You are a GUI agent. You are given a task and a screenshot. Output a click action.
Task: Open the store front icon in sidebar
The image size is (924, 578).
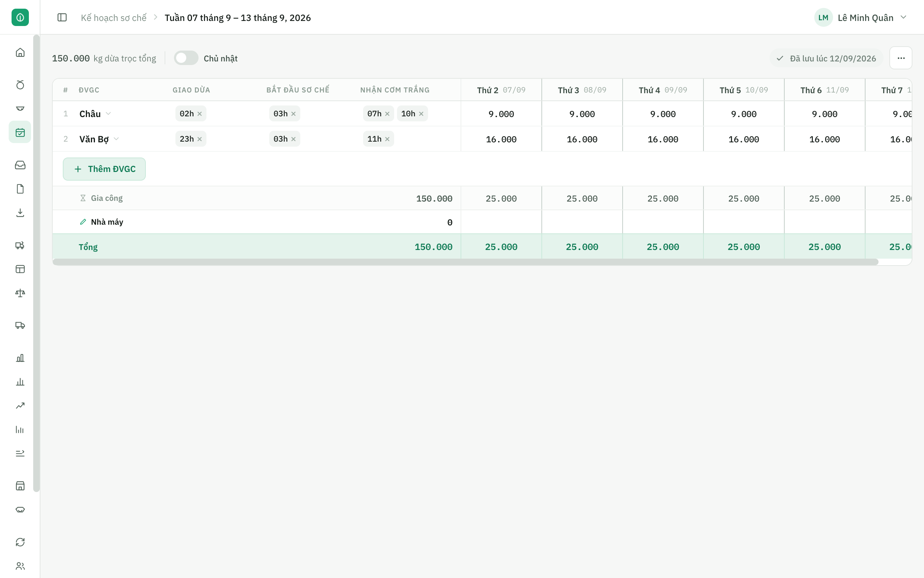(20, 486)
